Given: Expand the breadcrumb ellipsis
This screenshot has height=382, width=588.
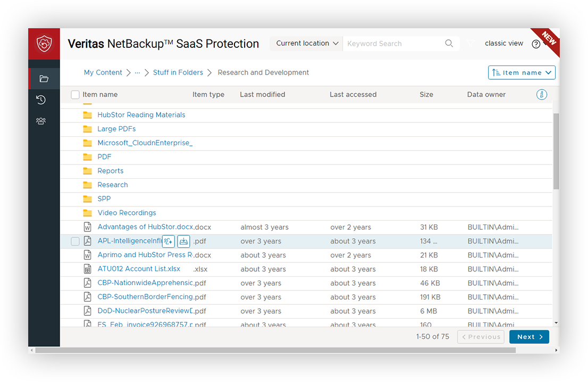Looking at the screenshot, I should point(137,72).
